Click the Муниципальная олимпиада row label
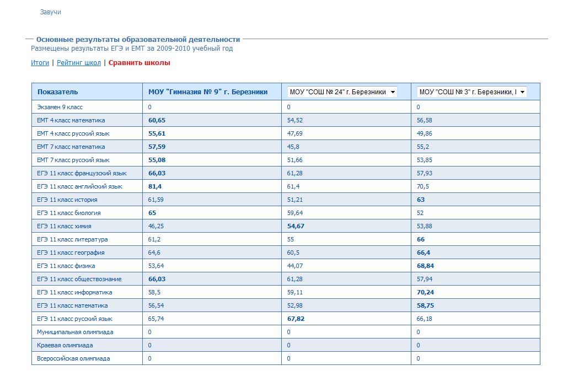The width and height of the screenshot is (579, 392). click(75, 332)
